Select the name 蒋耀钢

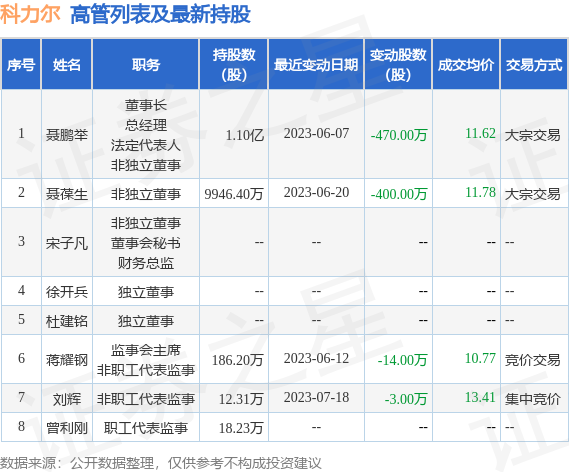click(67, 360)
